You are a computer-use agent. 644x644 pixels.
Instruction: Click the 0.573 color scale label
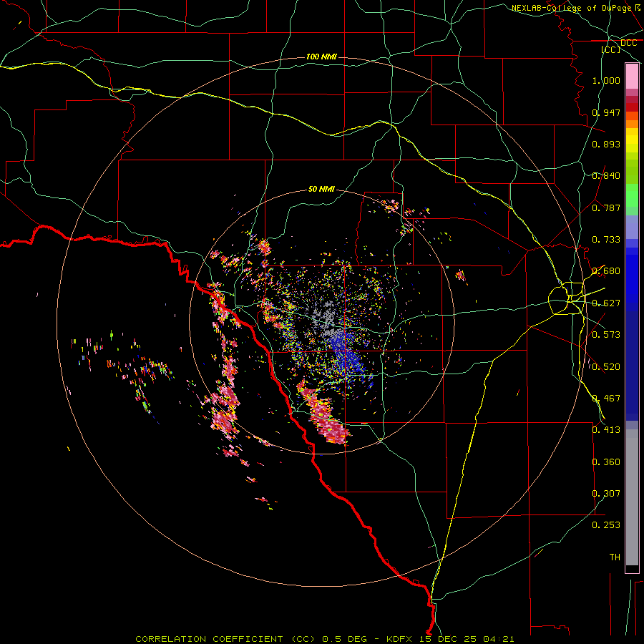[x=606, y=335]
